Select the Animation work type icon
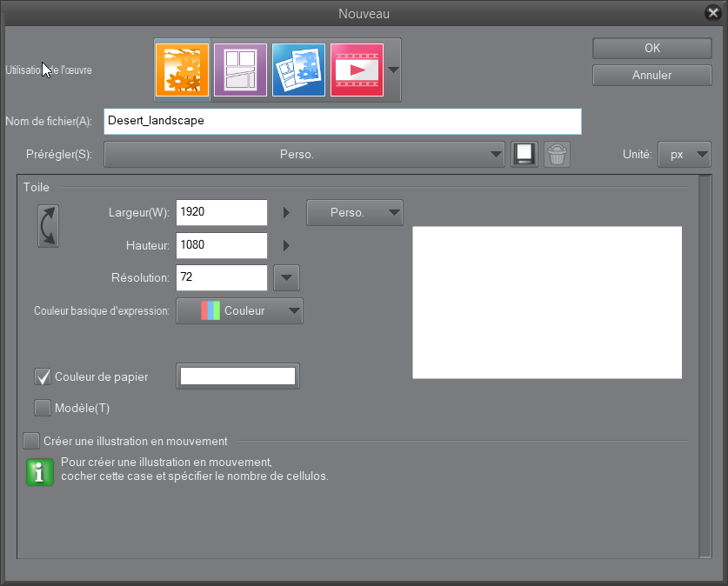Image resolution: width=728 pixels, height=586 pixels. 357,70
